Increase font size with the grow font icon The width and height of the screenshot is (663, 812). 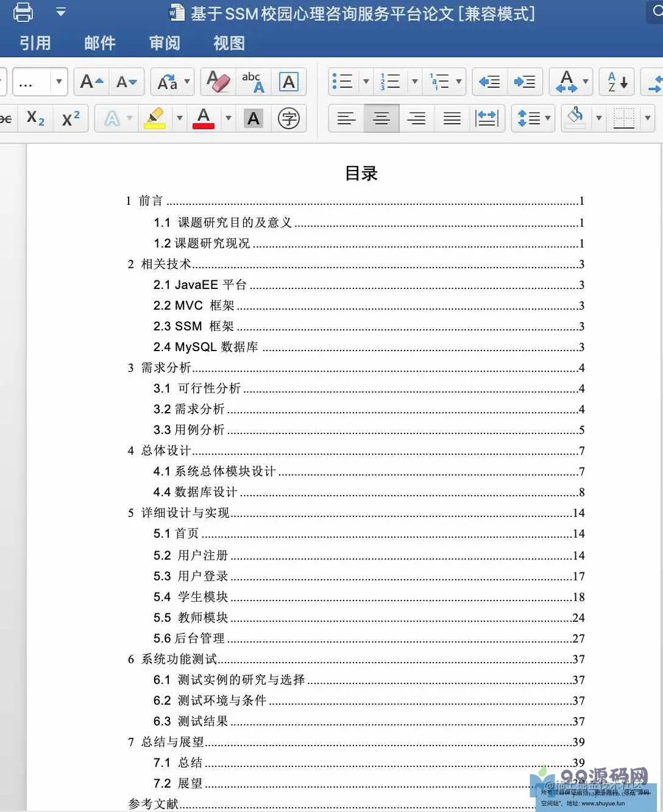click(x=92, y=82)
